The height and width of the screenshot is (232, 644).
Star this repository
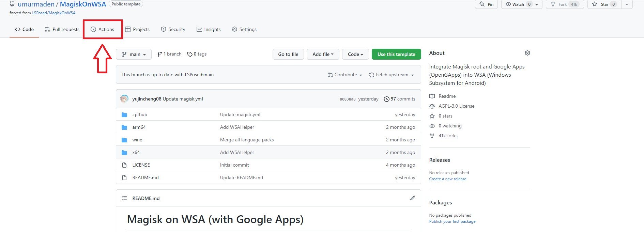point(604,4)
